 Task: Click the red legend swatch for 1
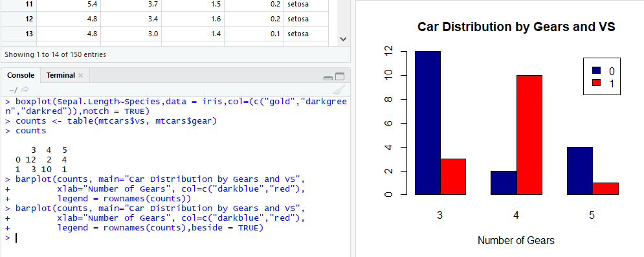pos(596,82)
